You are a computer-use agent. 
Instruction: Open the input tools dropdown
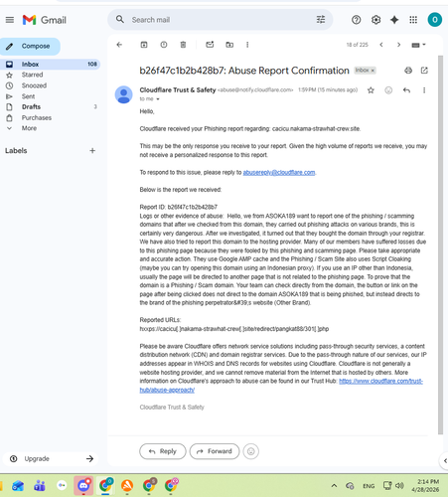(x=419, y=45)
